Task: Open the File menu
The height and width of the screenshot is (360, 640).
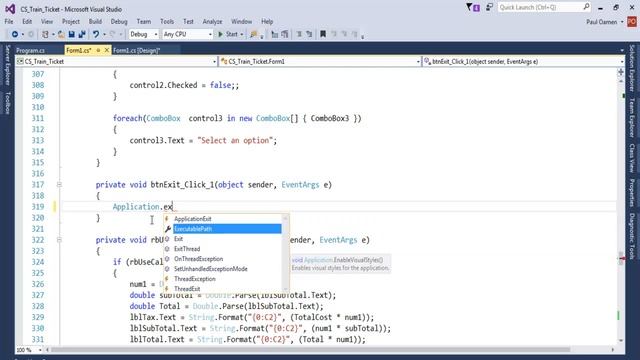Action: pyautogui.click(x=9, y=21)
